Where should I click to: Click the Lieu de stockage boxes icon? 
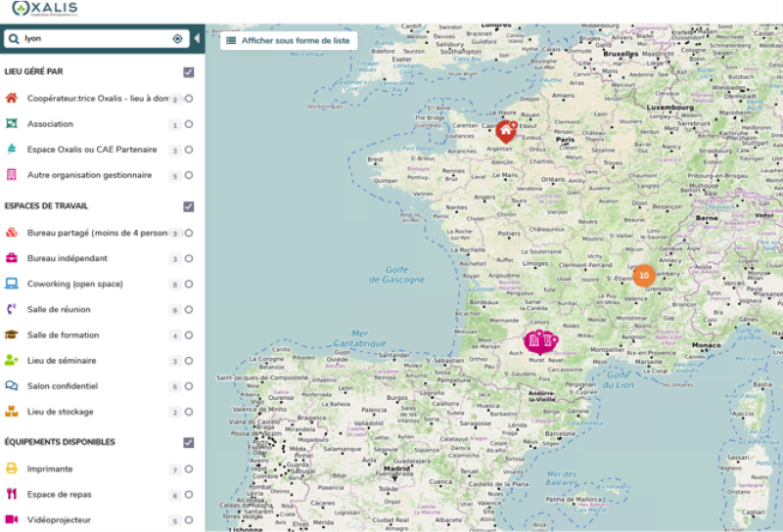pyautogui.click(x=12, y=412)
